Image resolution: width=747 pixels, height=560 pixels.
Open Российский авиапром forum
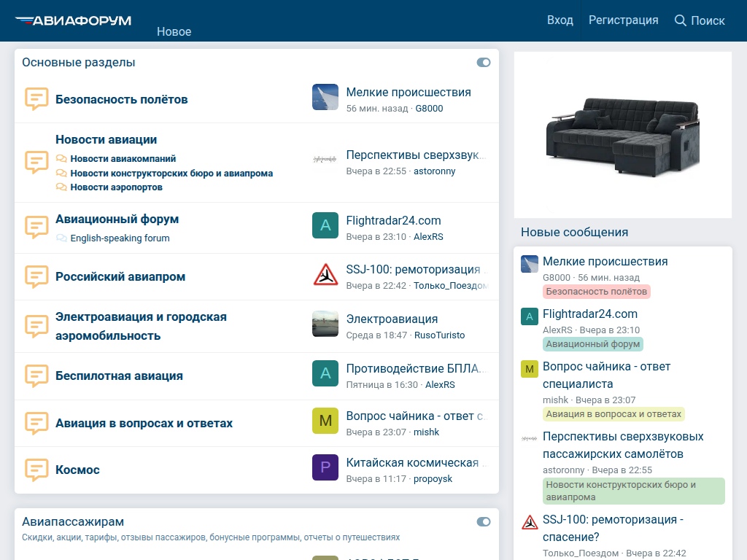tap(120, 276)
